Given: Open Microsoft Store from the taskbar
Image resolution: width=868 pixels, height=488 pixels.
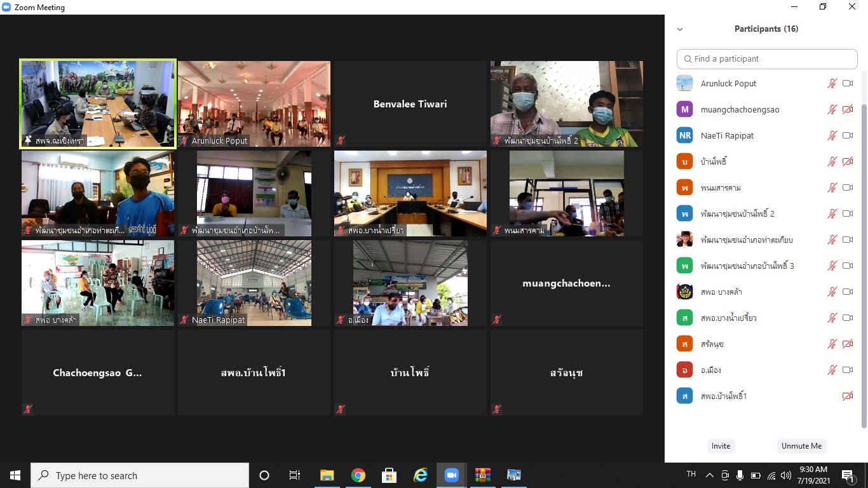Looking at the screenshot, I should (x=389, y=475).
